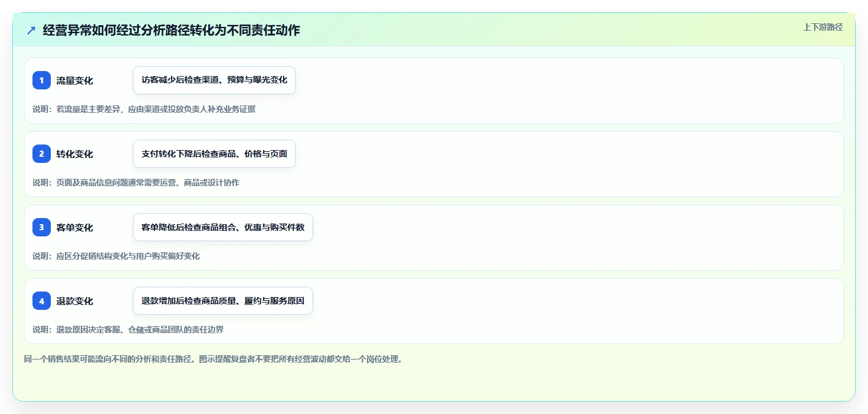The image size is (868, 414).
Task: Click the note about 客服、仓储或商品团队的责任边界
Action: click(x=128, y=329)
